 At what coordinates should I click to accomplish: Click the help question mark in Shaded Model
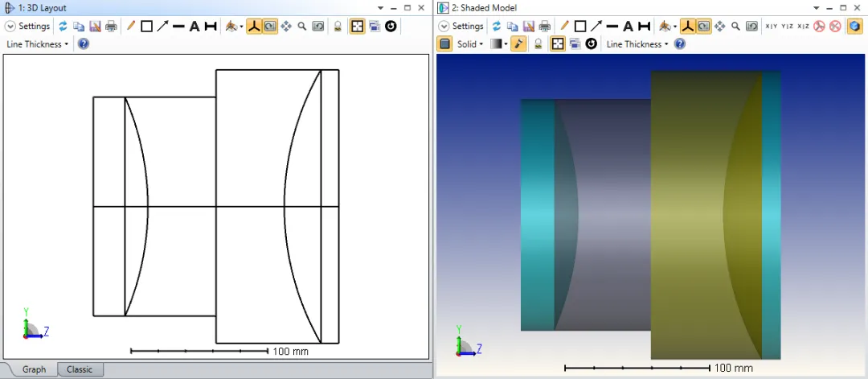tap(679, 44)
